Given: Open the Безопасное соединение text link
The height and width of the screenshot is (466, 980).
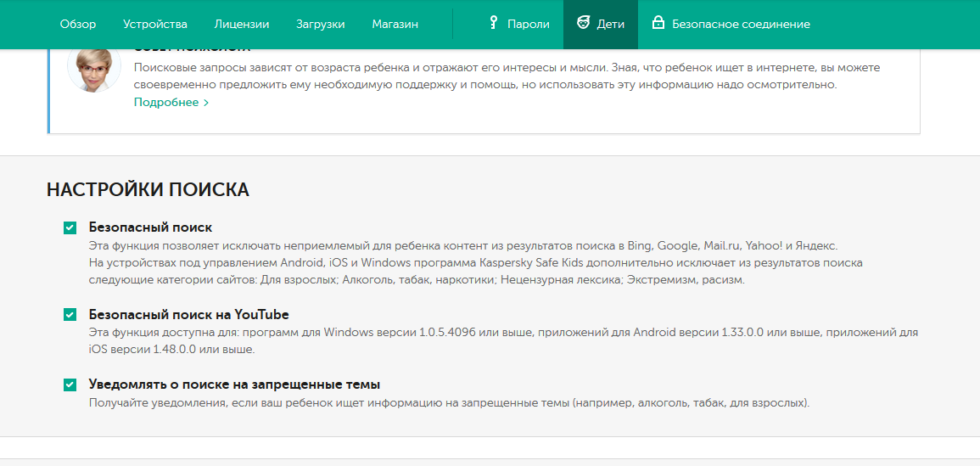Looking at the screenshot, I should pyautogui.click(x=741, y=24).
